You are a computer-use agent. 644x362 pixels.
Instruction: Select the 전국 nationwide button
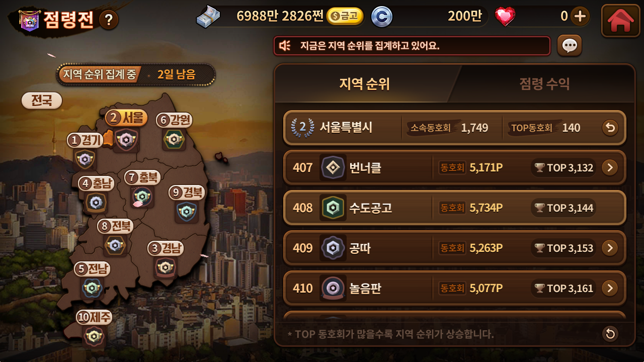pyautogui.click(x=42, y=101)
